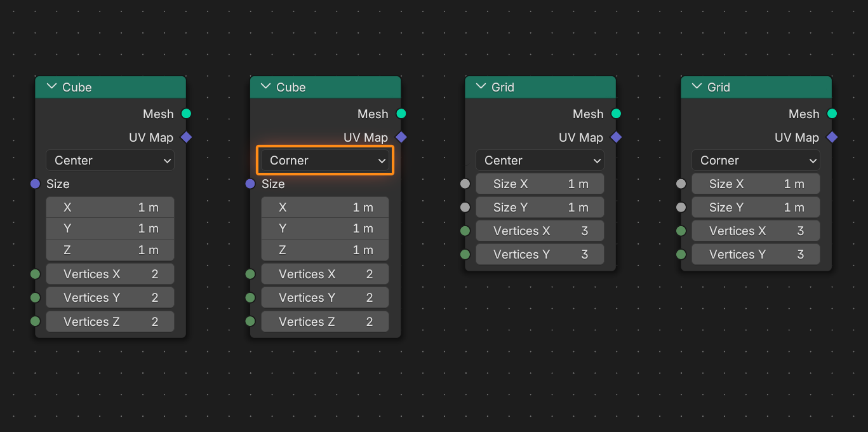Click the Vertices Y field in the Corner Grid node
Viewport: 868px width, 432px height.
coord(756,255)
